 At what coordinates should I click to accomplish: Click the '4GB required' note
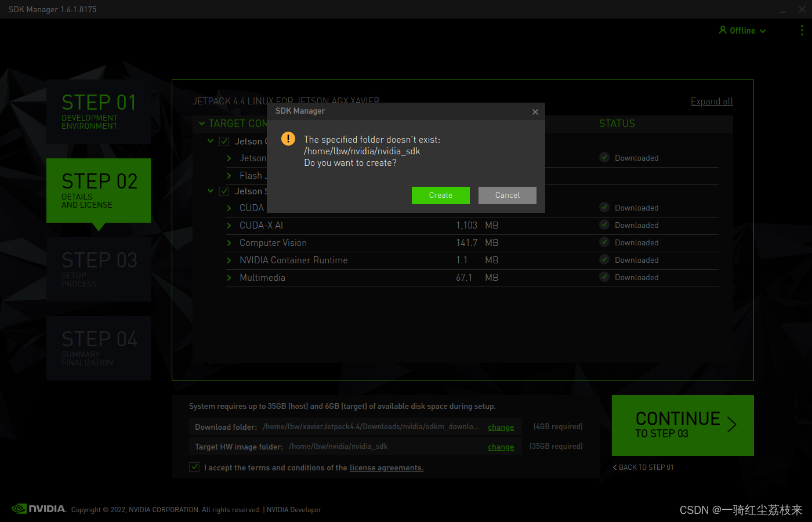pos(558,426)
